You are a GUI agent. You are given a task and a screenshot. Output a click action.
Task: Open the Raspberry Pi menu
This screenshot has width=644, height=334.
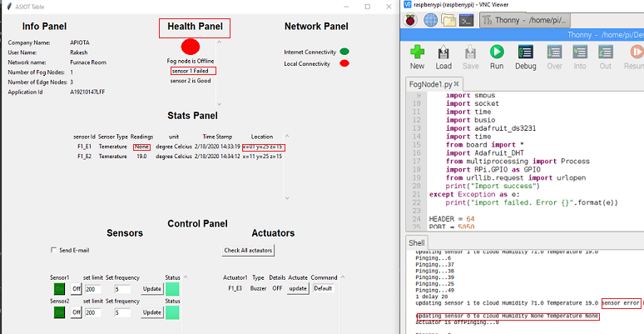(411, 21)
